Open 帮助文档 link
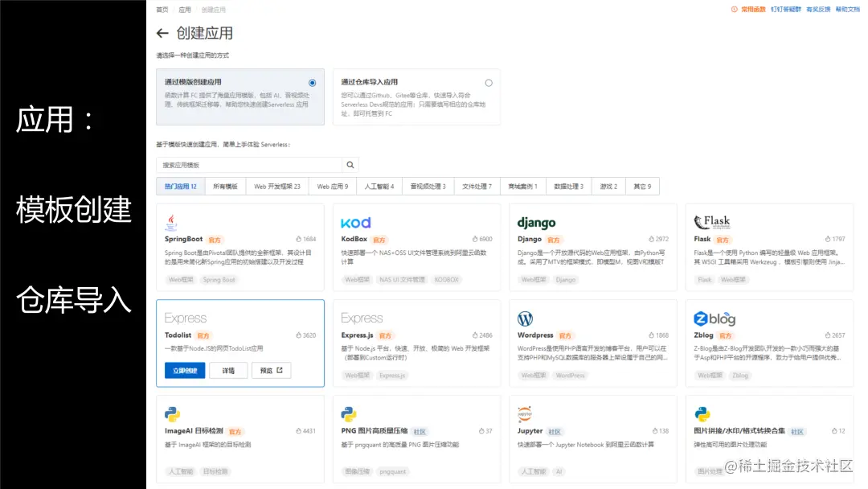868x489 pixels. click(847, 10)
